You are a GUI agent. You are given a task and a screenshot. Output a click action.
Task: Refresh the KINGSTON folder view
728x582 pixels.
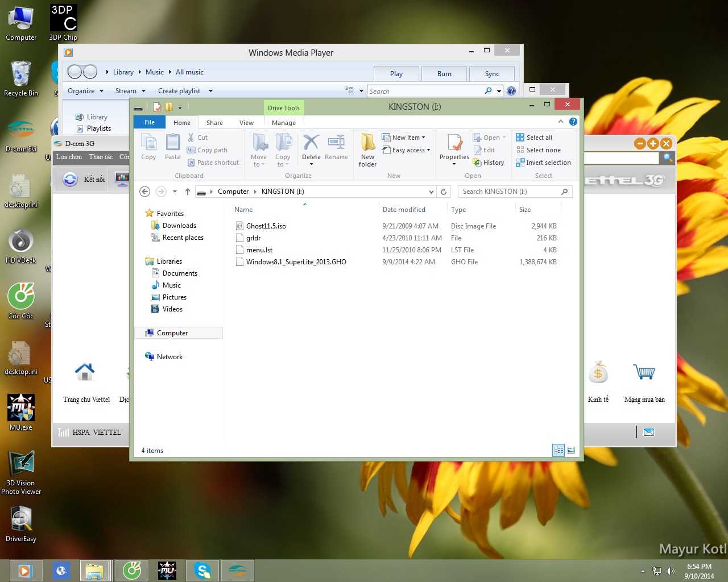[x=444, y=192]
